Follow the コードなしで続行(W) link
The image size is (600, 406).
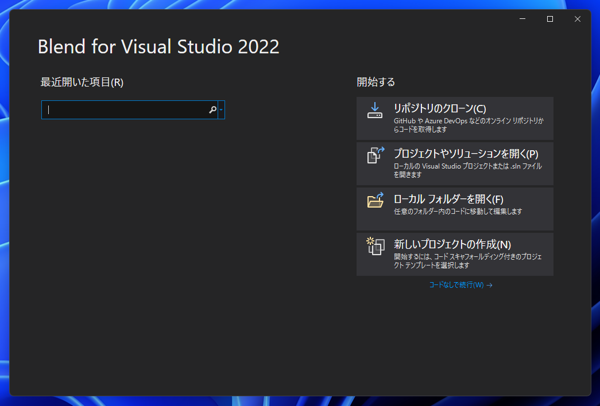[460, 285]
